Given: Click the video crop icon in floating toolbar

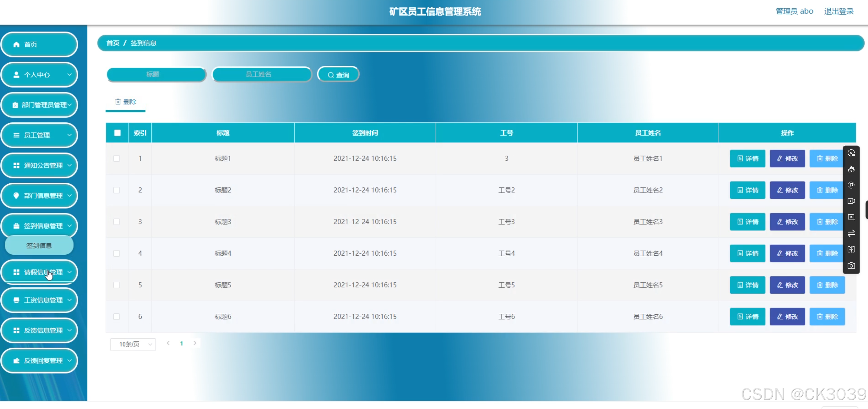Looking at the screenshot, I should click(x=851, y=217).
